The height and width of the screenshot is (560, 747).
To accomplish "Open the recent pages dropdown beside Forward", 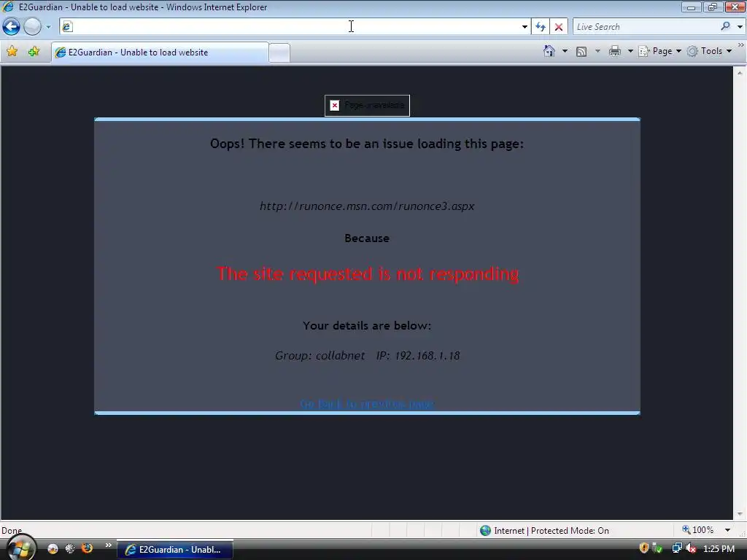I will (x=48, y=27).
